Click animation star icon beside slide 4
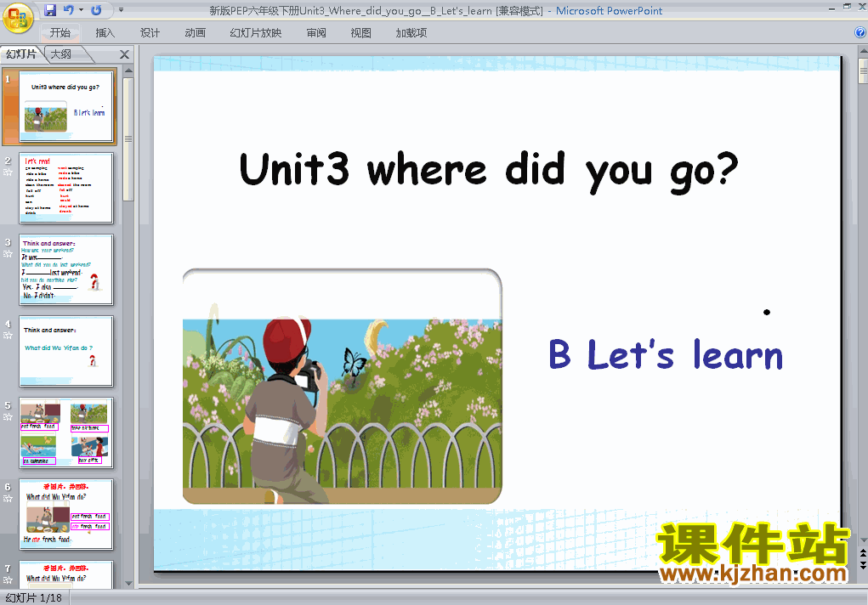The width and height of the screenshot is (868, 605). point(8,336)
